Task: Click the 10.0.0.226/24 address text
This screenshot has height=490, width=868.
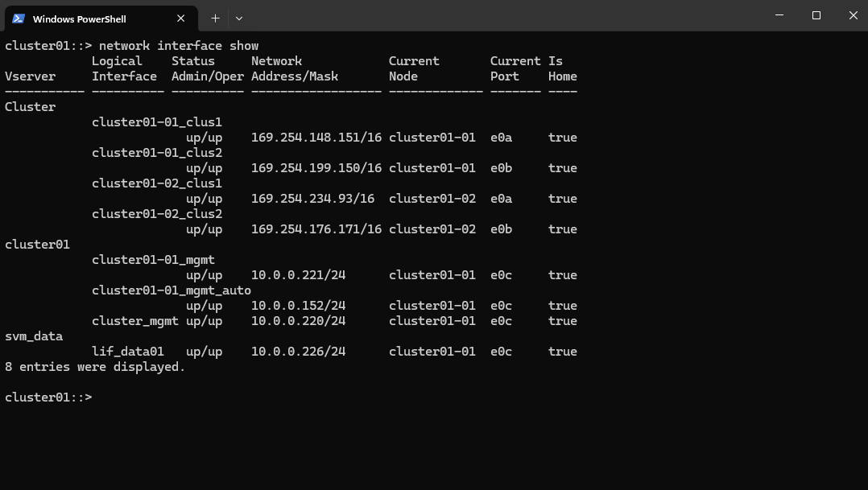Action: [299, 351]
